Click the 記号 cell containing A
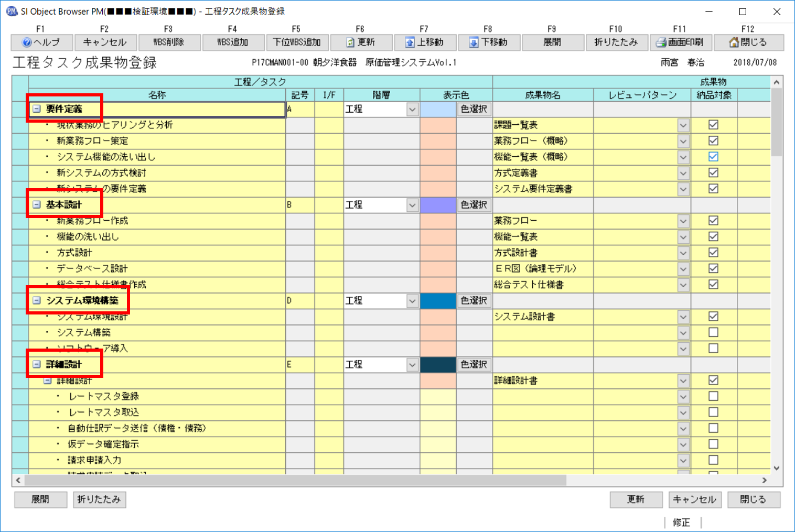Viewport: 795px width, 532px height. [300, 109]
